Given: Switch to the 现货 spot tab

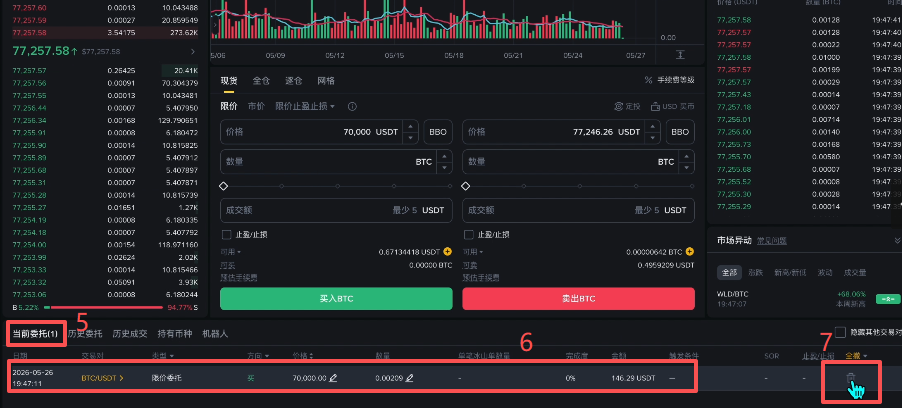Looking at the screenshot, I should click(x=228, y=81).
